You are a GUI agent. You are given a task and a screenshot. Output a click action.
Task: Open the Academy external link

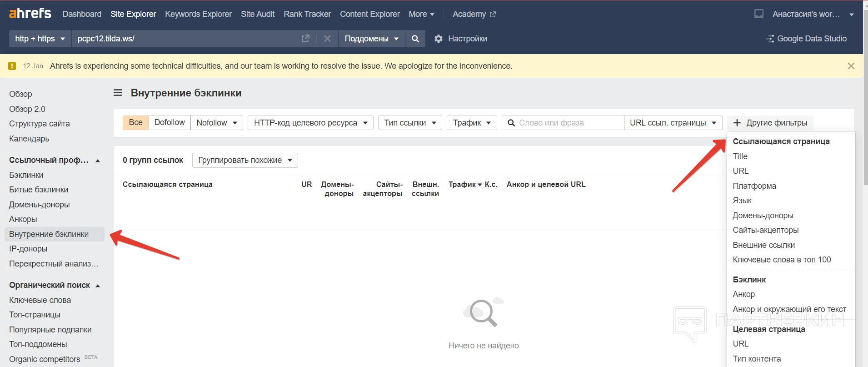pos(474,14)
